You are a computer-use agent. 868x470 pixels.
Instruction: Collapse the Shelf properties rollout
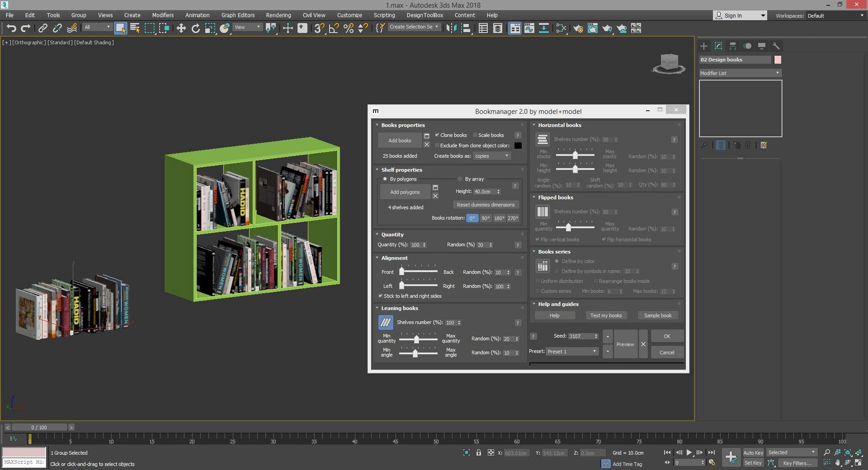pos(377,170)
